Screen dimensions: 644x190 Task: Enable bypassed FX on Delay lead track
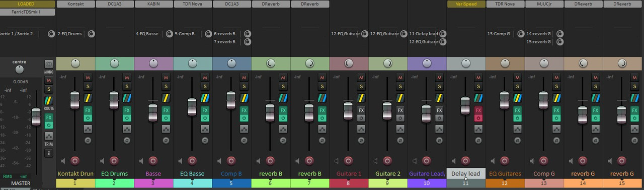click(x=478, y=118)
